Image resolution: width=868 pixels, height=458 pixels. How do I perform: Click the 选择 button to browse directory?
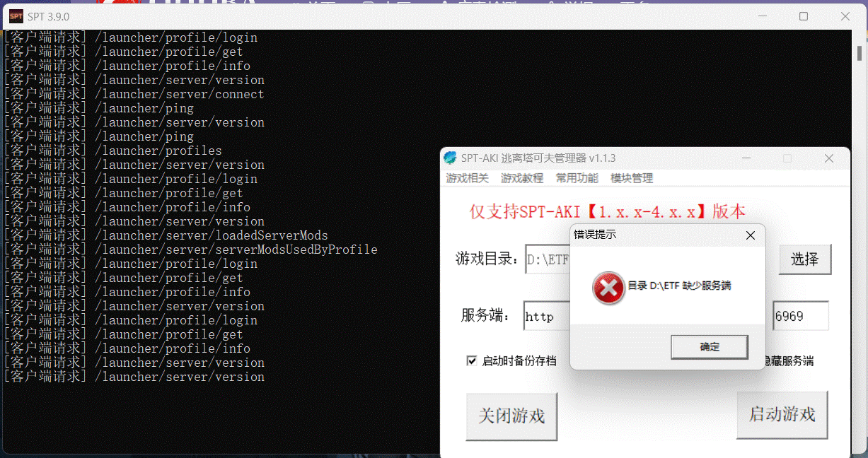pyautogui.click(x=804, y=259)
